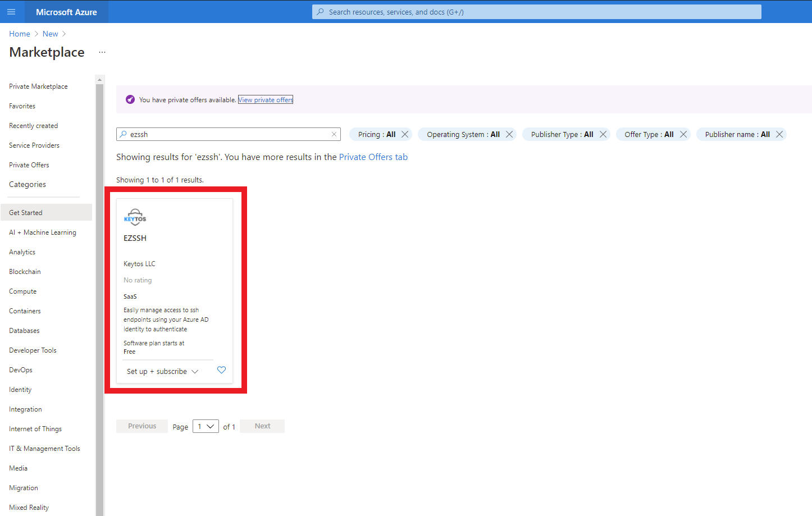Screen dimensions: 812x516
Task: Select Mixed Reality category
Action: [29, 508]
